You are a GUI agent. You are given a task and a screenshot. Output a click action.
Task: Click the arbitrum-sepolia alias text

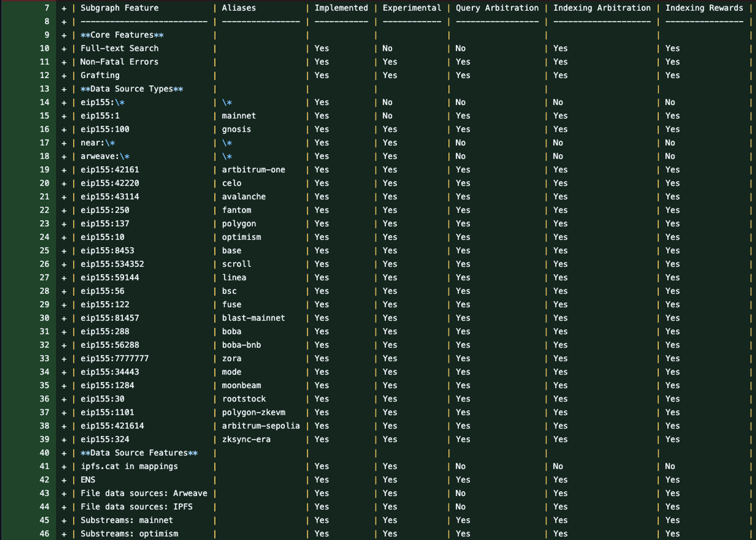(261, 426)
